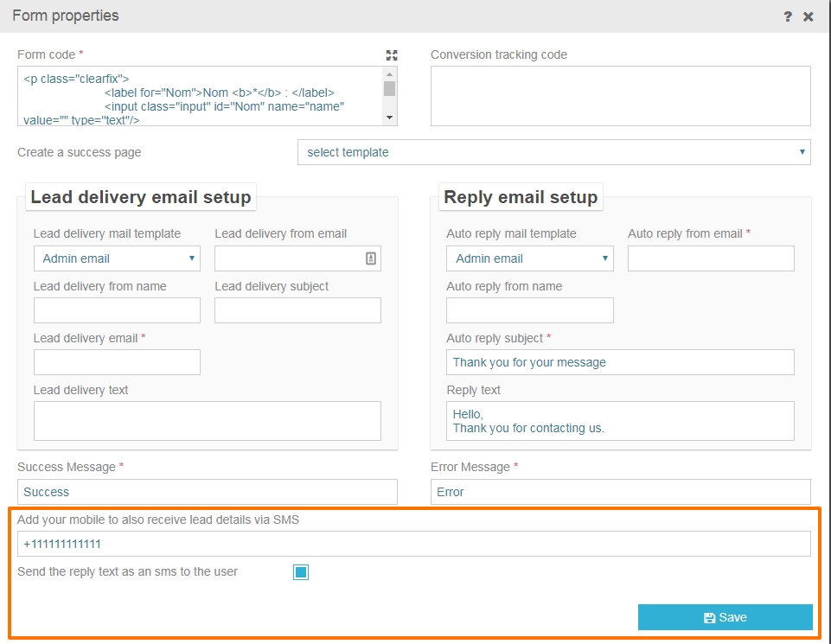
Task: Click the form code scrollbar thumb
Action: 389,88
